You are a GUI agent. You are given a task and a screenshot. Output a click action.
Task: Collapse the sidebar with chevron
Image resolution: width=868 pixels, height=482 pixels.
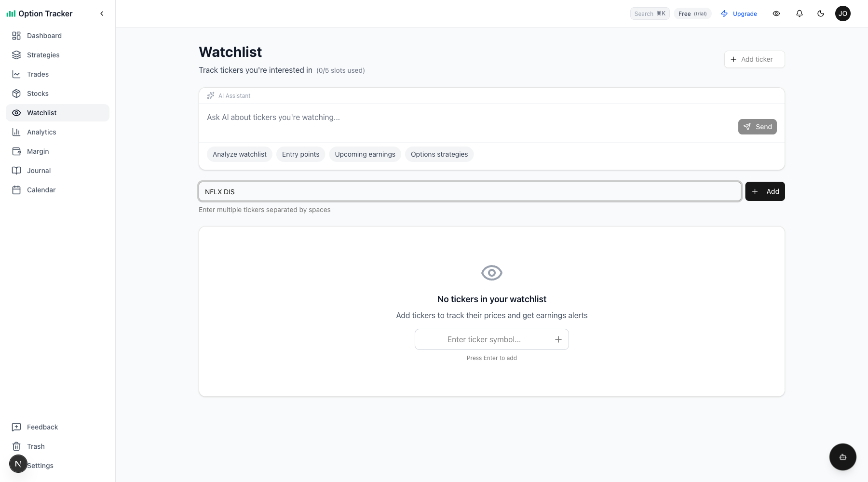102,13
